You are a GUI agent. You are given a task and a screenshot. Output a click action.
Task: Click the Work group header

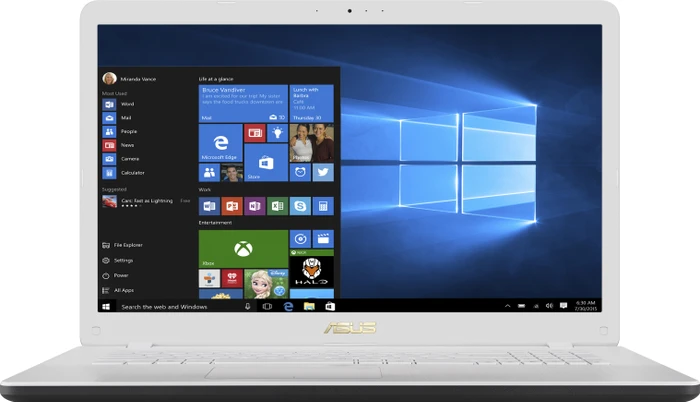tap(205, 190)
